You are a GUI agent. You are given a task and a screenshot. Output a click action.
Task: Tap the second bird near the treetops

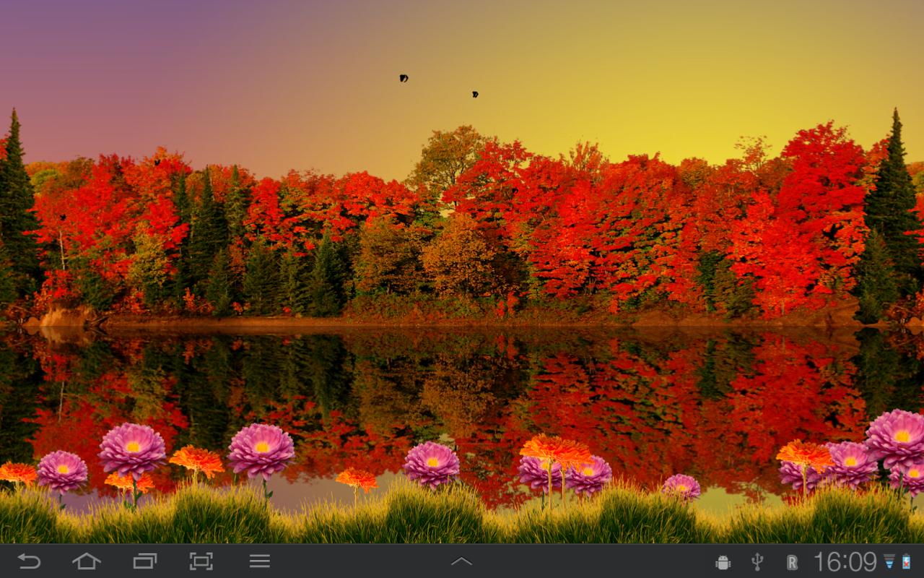click(474, 93)
